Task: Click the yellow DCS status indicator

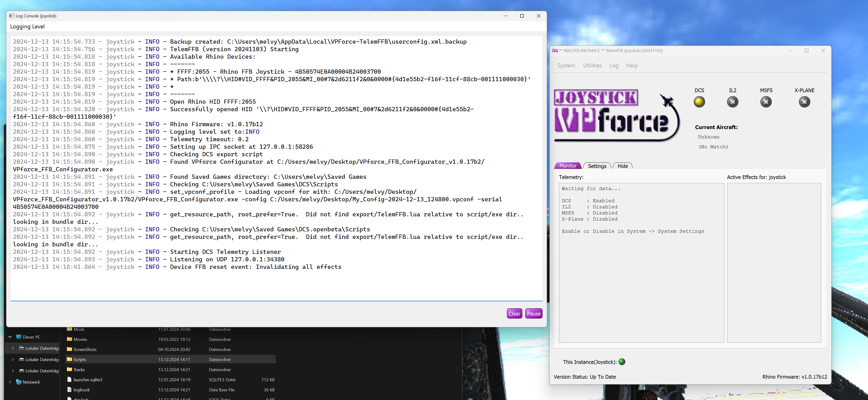Action: [699, 102]
